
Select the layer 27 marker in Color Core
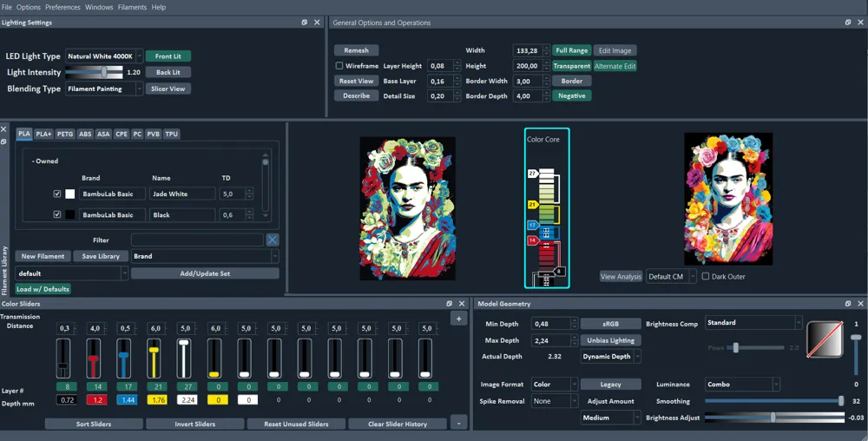pyautogui.click(x=533, y=174)
